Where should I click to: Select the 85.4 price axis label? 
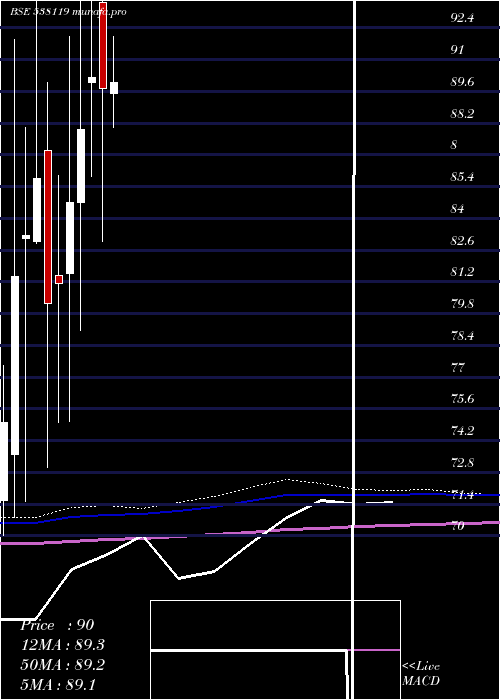[x=462, y=177]
